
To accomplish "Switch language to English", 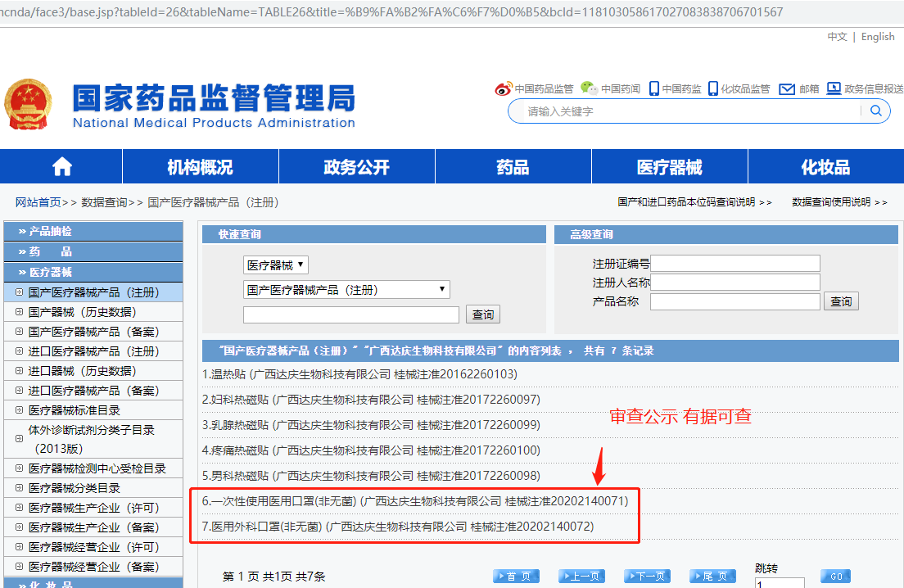I will coord(878,37).
